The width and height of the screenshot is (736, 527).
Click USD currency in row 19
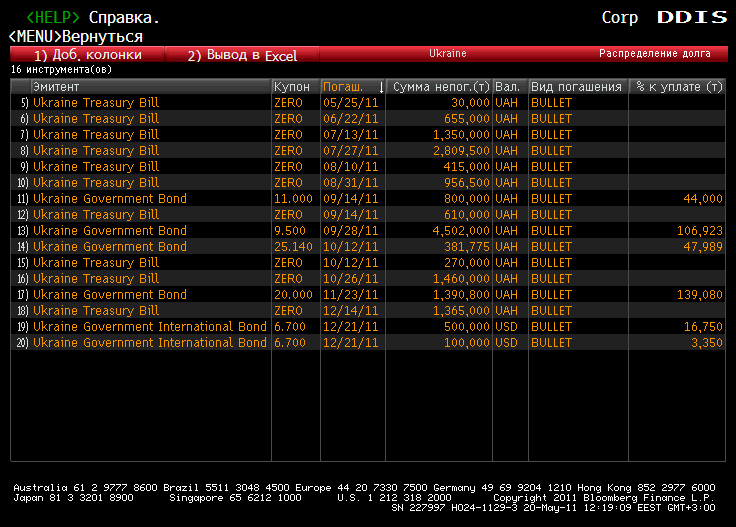pos(506,326)
